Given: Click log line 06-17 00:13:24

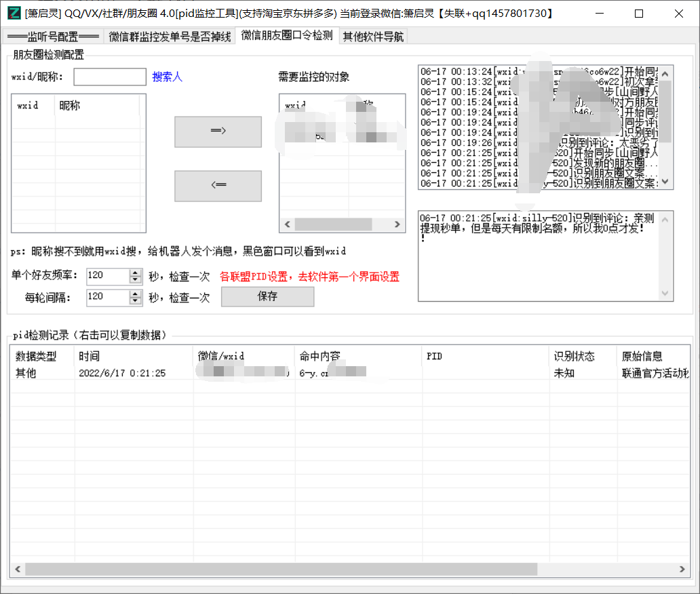Looking at the screenshot, I should pyautogui.click(x=539, y=72).
